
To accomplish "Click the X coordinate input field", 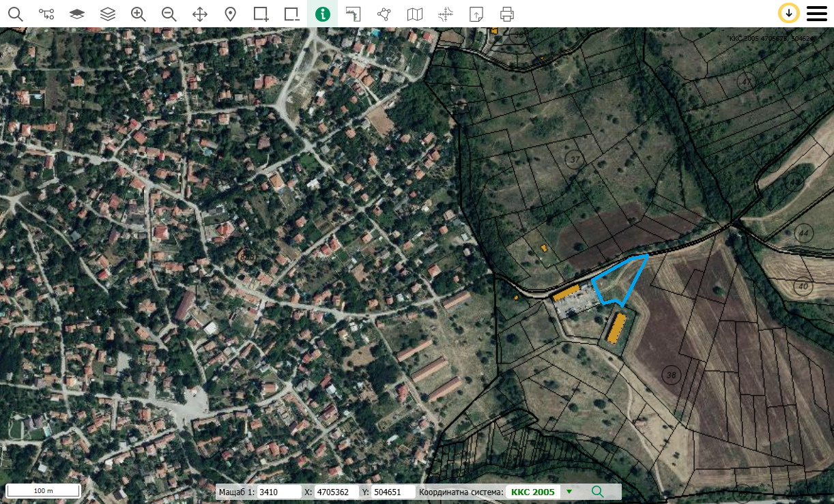I will click(336, 492).
